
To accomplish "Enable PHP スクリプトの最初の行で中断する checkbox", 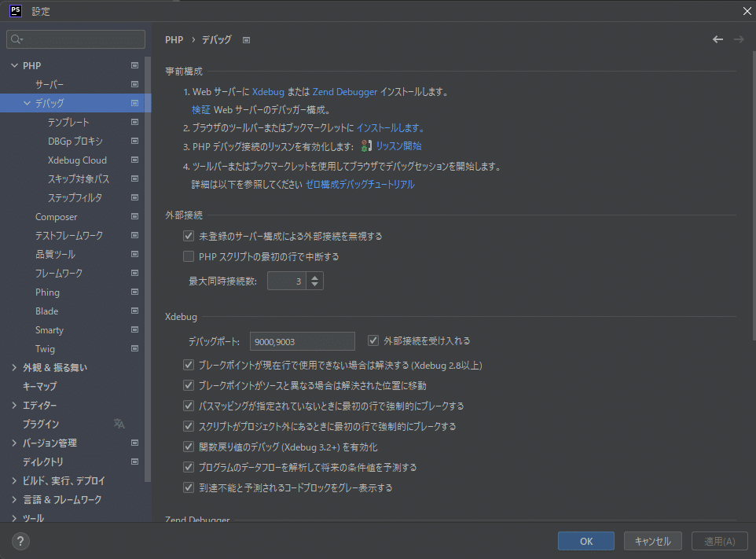I will [189, 256].
